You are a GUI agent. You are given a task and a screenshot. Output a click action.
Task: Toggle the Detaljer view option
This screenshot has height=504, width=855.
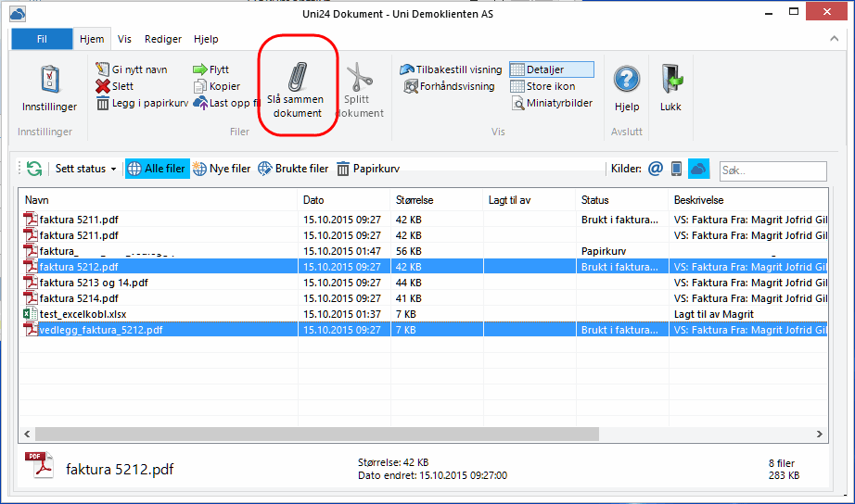coord(550,69)
